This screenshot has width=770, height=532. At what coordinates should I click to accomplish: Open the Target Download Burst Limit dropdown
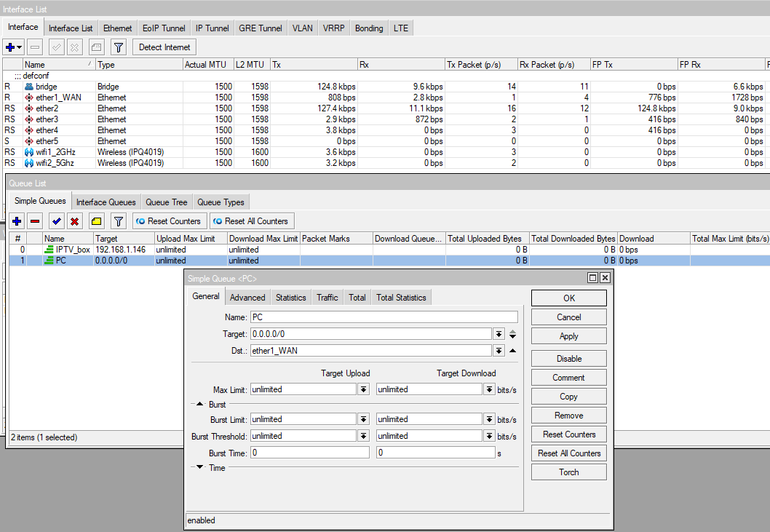pyautogui.click(x=489, y=419)
